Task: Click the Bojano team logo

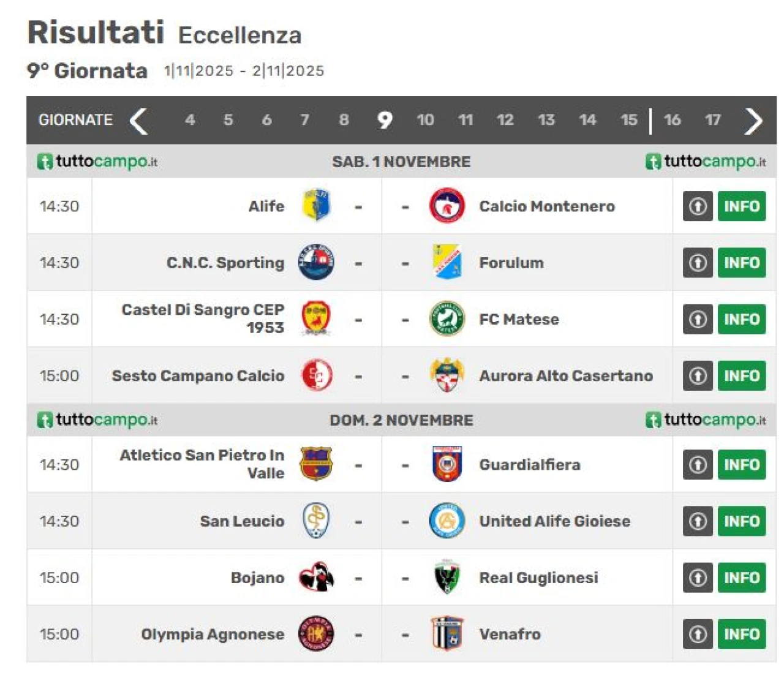Action: (x=316, y=578)
